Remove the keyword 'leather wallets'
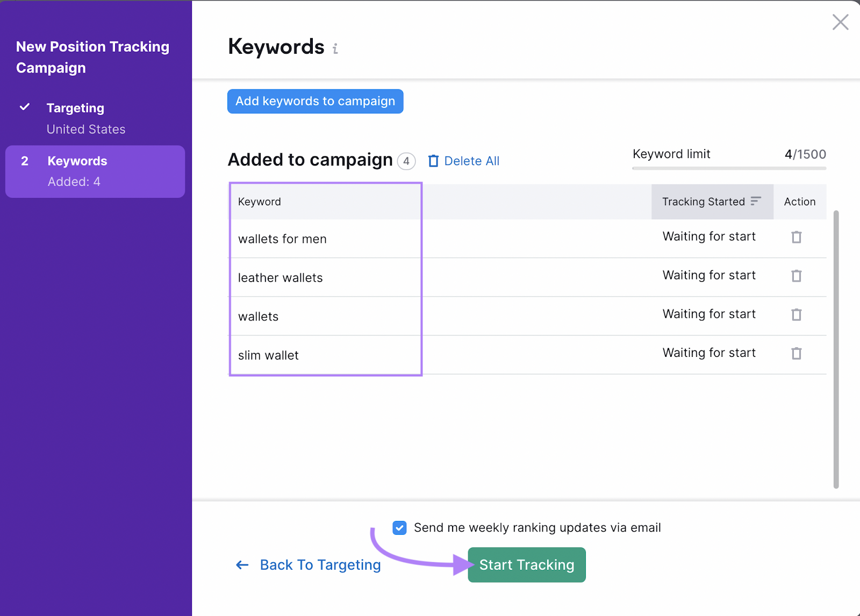This screenshot has width=860, height=616. click(796, 276)
